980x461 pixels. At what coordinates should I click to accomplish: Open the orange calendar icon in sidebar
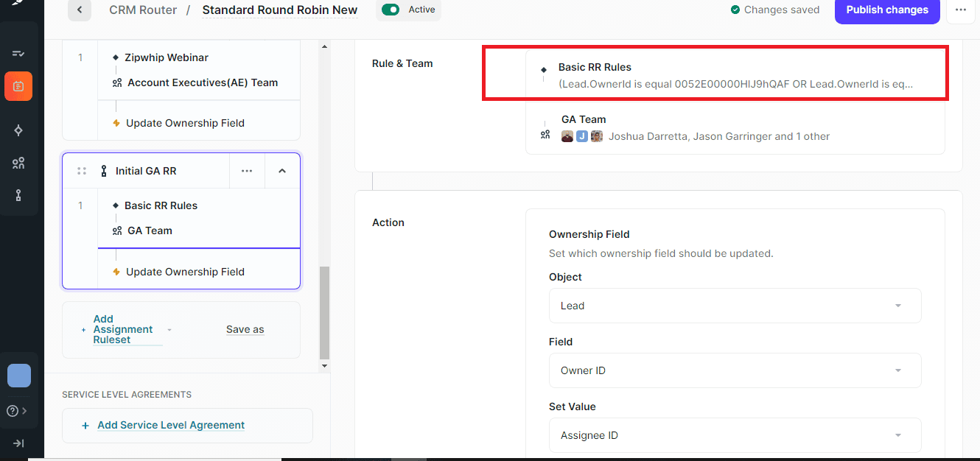18,86
